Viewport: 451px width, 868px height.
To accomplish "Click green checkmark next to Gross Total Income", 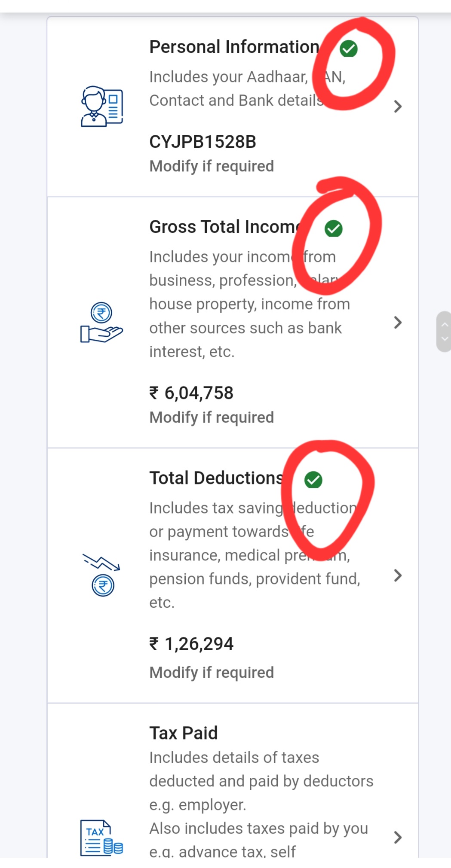I will [333, 228].
